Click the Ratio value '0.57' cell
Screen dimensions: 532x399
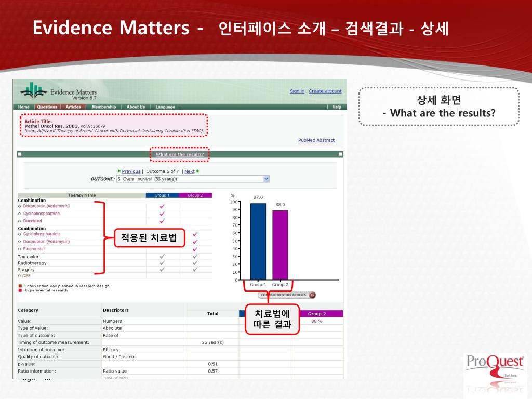(212, 371)
